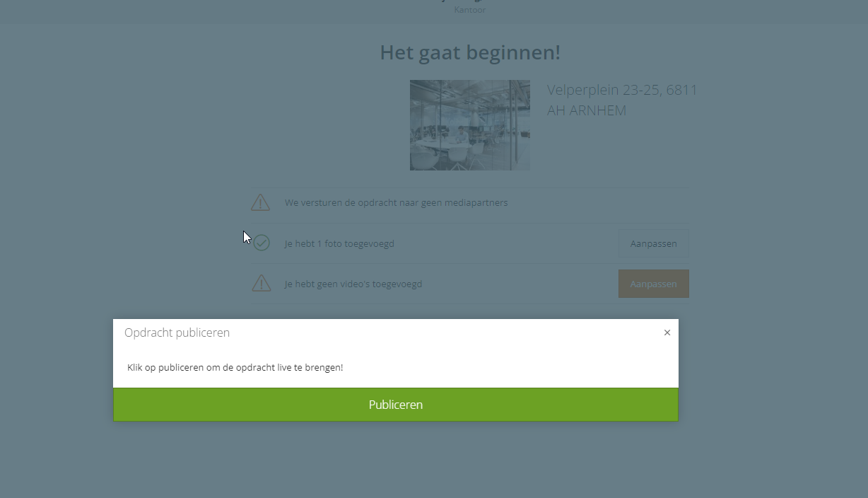
Task: Click the 'Opdracht publiceren' dialog title
Action: click(177, 332)
